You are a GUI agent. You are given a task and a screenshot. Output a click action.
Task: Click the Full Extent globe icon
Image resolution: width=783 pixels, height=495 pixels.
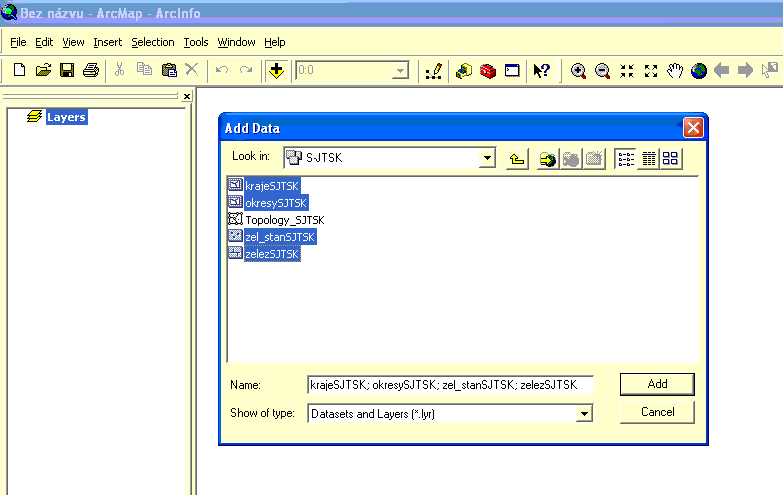click(x=699, y=71)
